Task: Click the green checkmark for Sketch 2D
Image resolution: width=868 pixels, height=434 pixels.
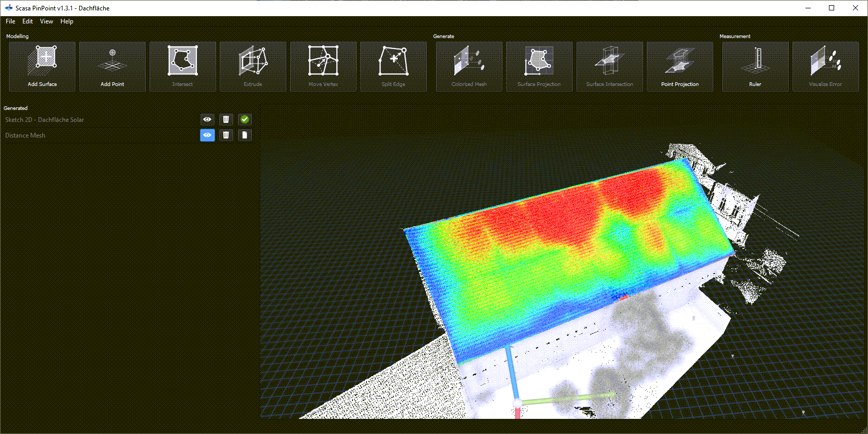Action: [x=245, y=119]
